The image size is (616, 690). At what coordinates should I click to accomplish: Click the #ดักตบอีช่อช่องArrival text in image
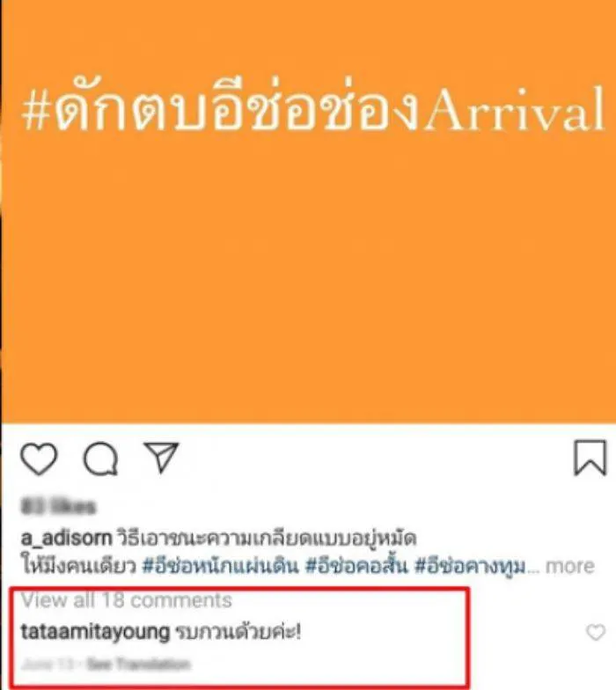313,108
